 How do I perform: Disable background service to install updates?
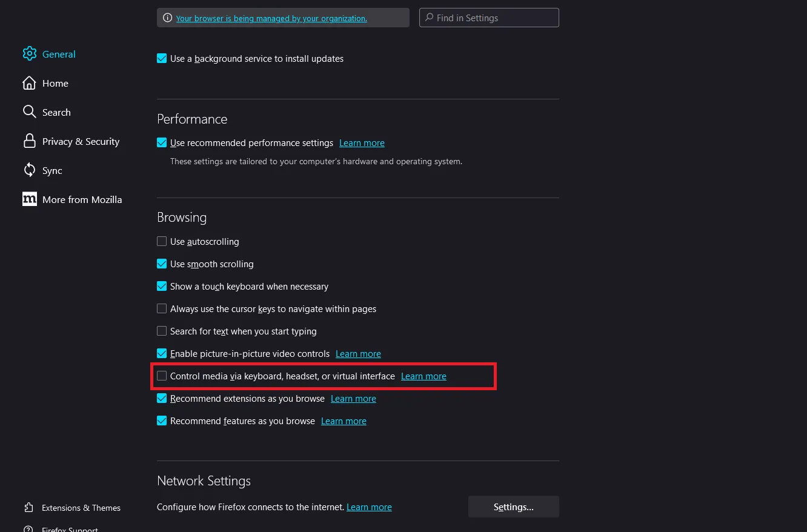pyautogui.click(x=162, y=59)
